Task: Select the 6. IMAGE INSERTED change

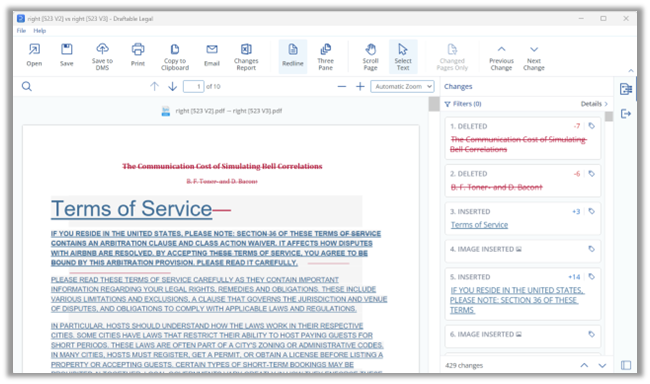Action: pyautogui.click(x=522, y=336)
